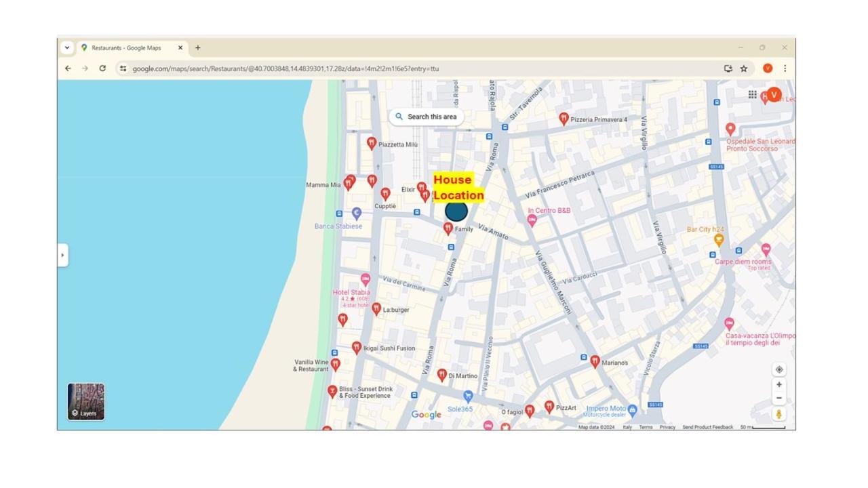View site information icon in address bar

(123, 68)
